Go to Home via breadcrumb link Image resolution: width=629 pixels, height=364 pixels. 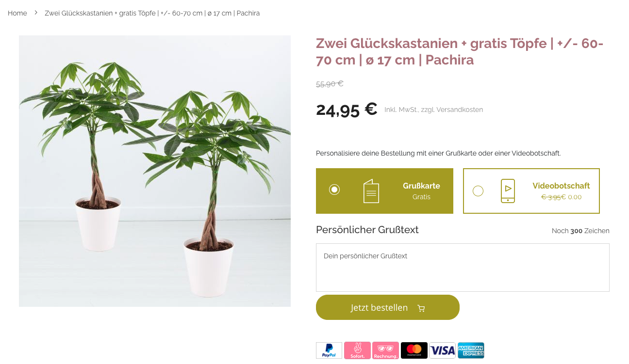[x=17, y=13]
